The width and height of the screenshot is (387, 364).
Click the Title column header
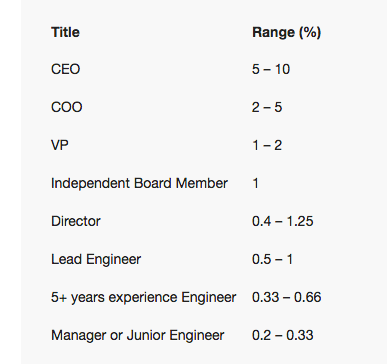65,32
